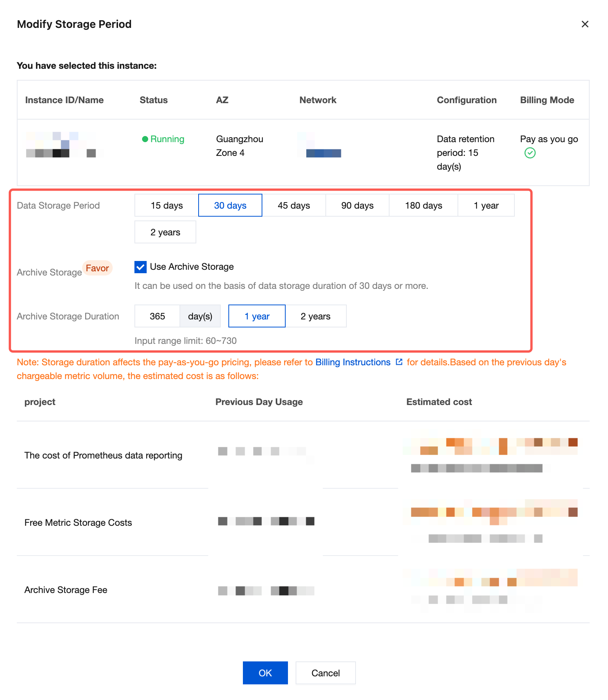The width and height of the screenshot is (608, 700).
Task: Click the 'Network' column header
Action: [x=318, y=100]
